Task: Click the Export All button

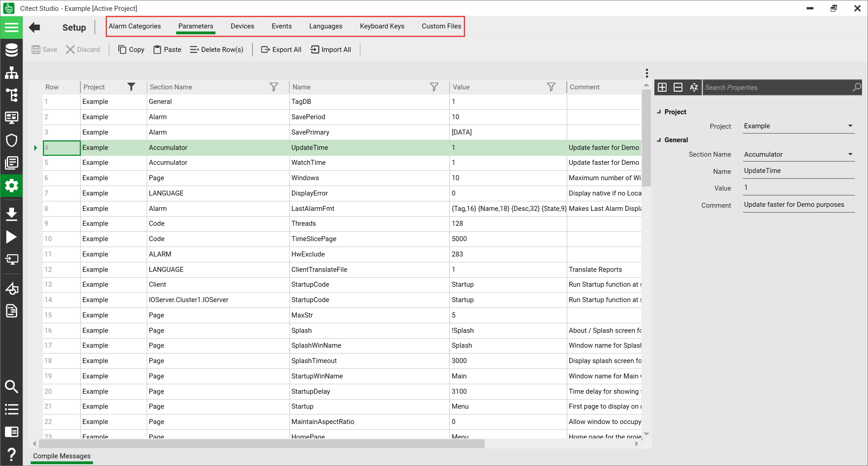Action: click(x=281, y=50)
